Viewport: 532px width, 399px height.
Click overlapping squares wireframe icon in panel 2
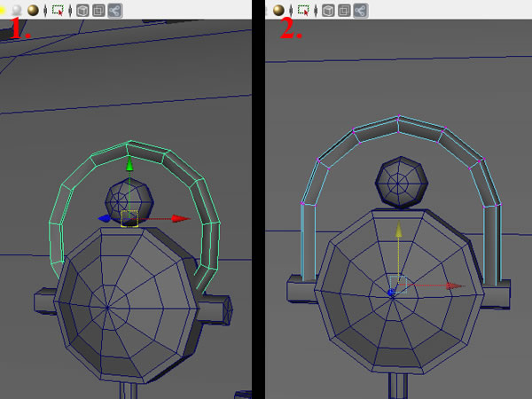coord(344,11)
